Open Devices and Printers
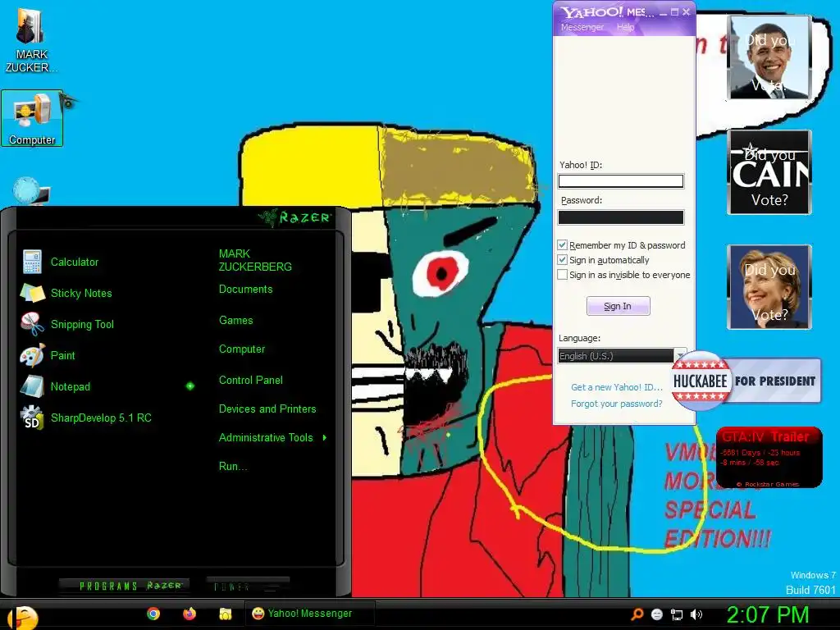Viewport: 840px width, 630px height. pos(267,409)
